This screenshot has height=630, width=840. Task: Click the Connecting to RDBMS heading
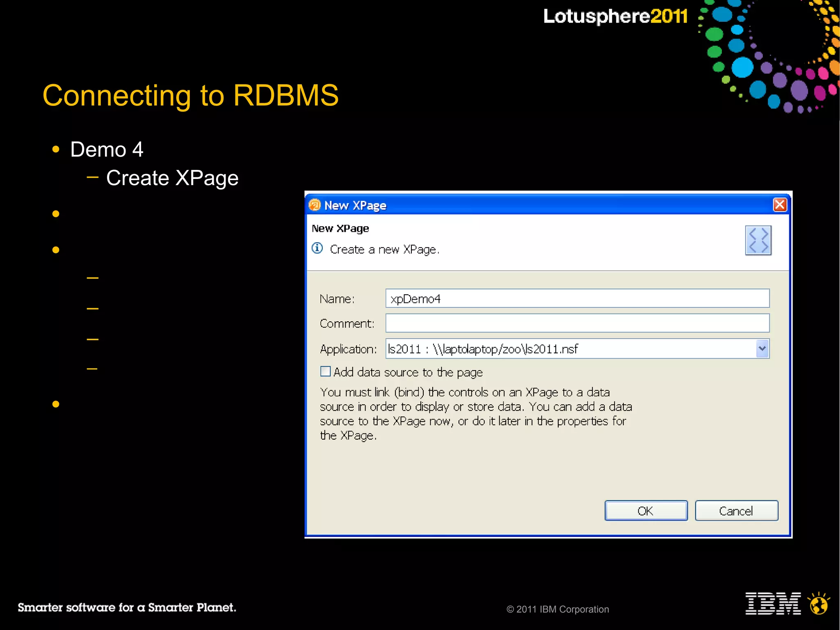(191, 95)
